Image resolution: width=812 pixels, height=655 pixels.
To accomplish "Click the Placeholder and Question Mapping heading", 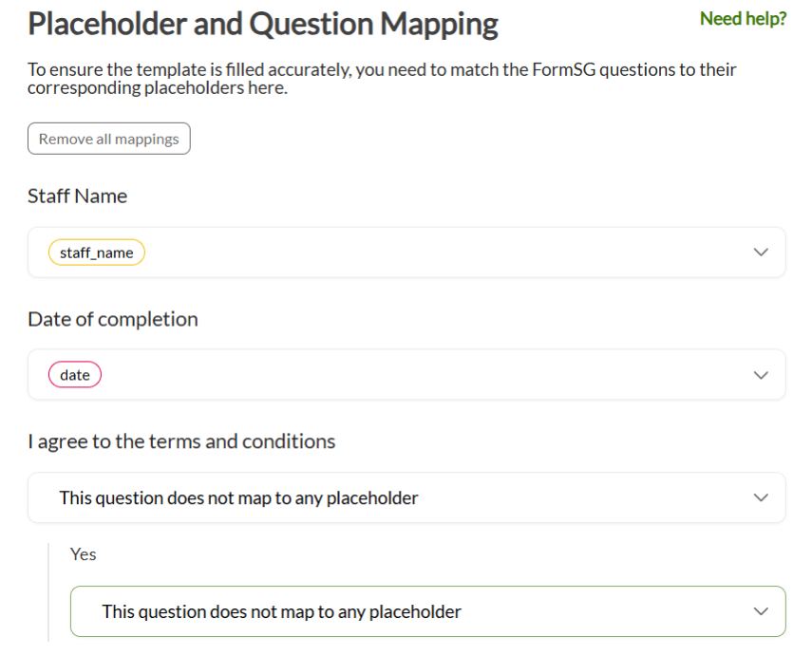I will (263, 24).
